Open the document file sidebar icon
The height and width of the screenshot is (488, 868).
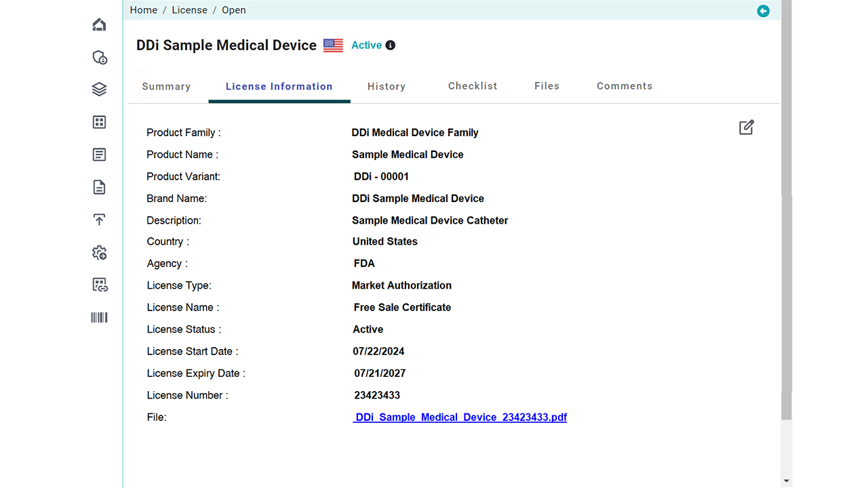[99, 187]
